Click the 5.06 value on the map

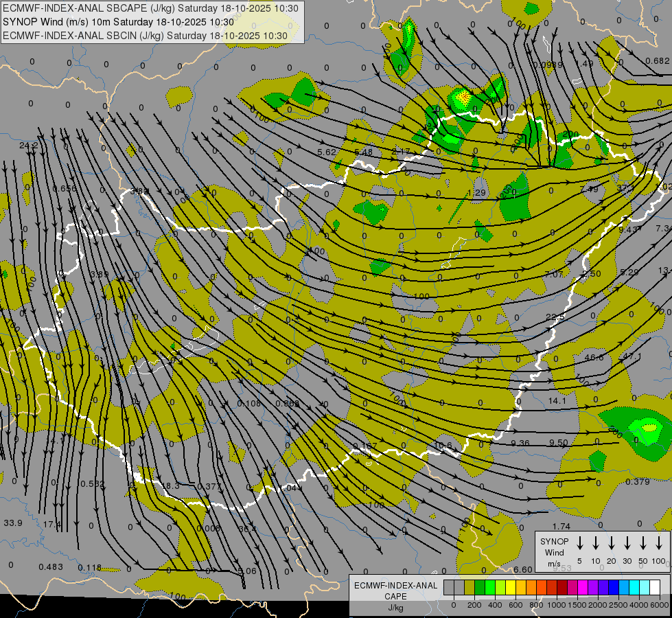pos(247,571)
